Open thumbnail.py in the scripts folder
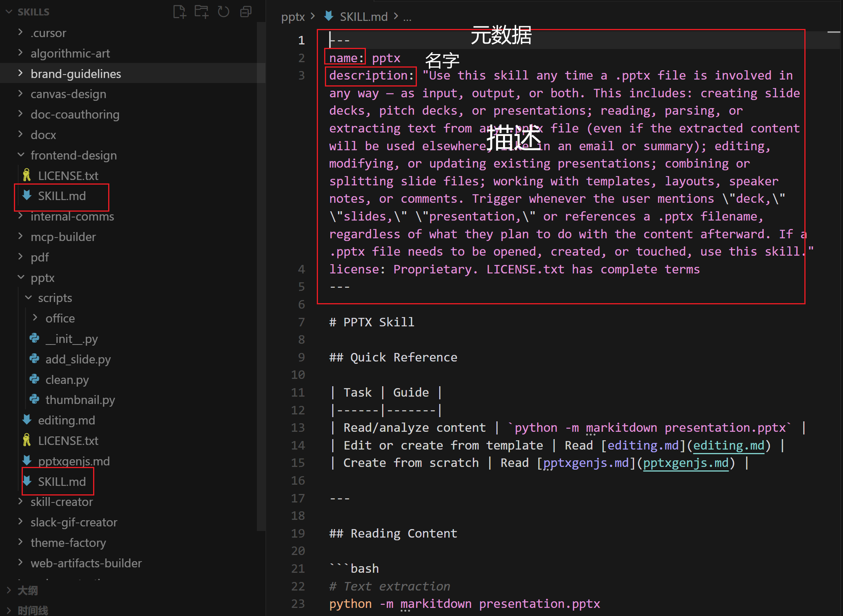The image size is (843, 616). [80, 400]
